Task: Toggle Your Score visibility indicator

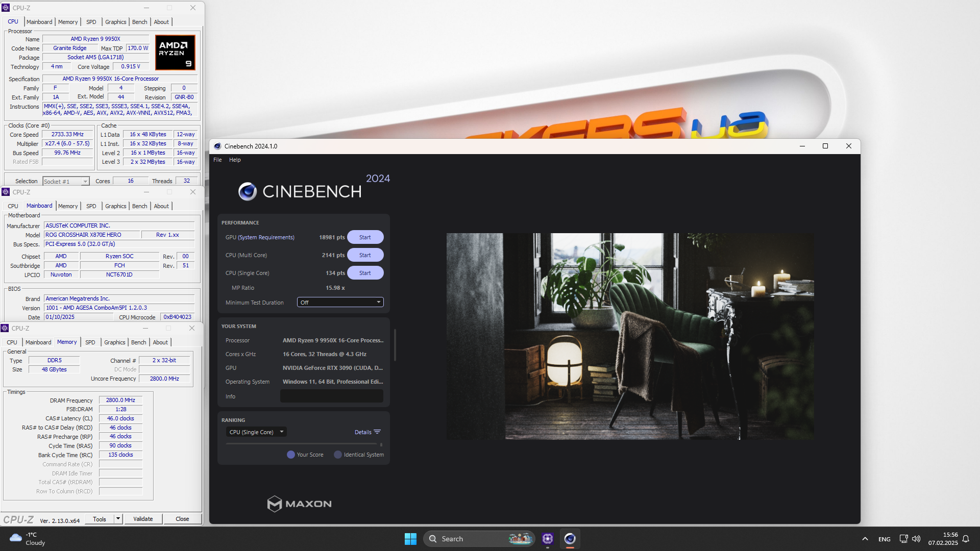Action: [291, 455]
